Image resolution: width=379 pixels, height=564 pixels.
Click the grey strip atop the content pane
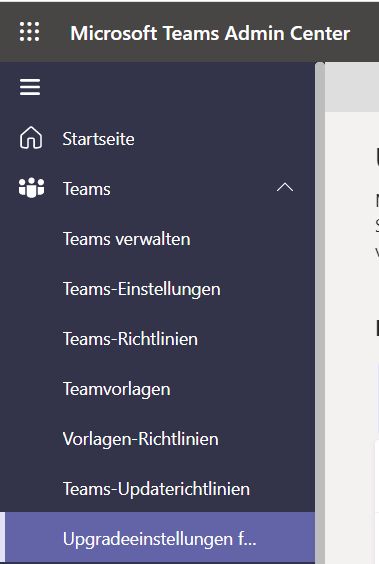(x=352, y=87)
